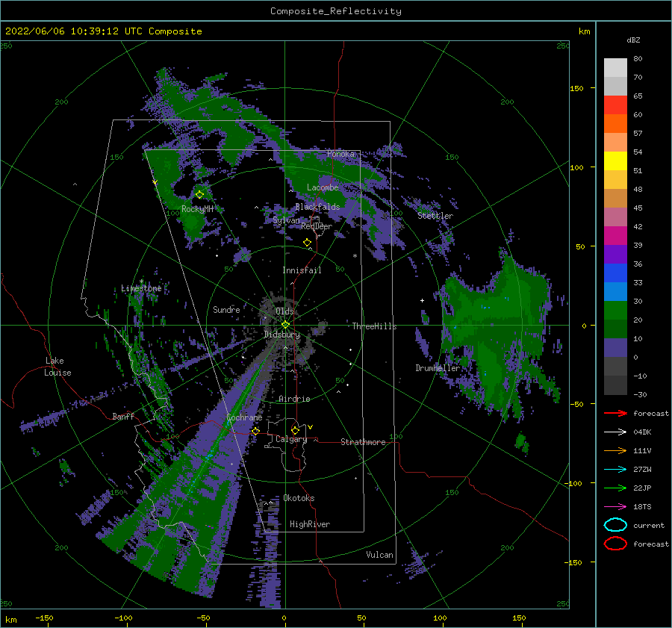The width and height of the screenshot is (672, 628).
Task: Click the Cochrane map label
Action: coord(244,417)
